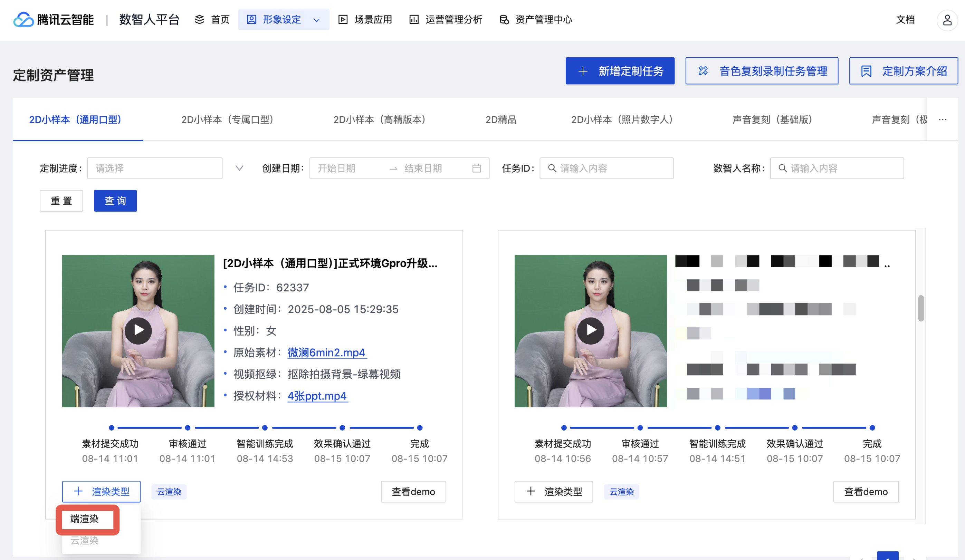The image size is (965, 560).
Task: Click the 查询 search button
Action: tap(115, 201)
